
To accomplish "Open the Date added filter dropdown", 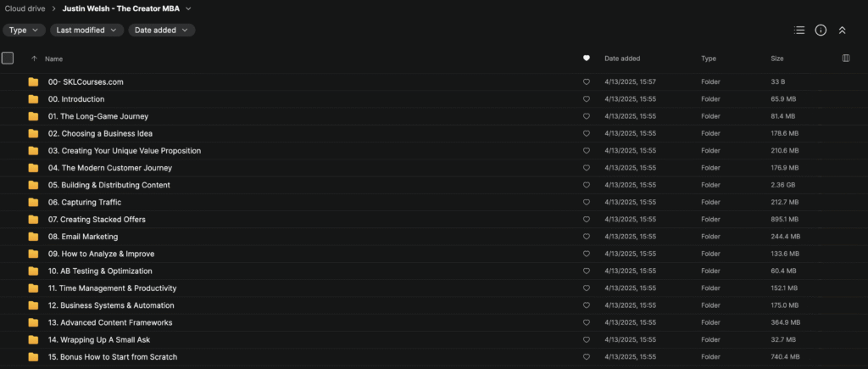I will 161,30.
